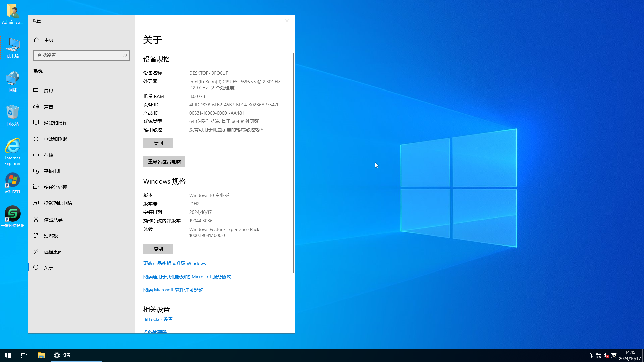Click the 8.00 GB RAM value

point(197,96)
